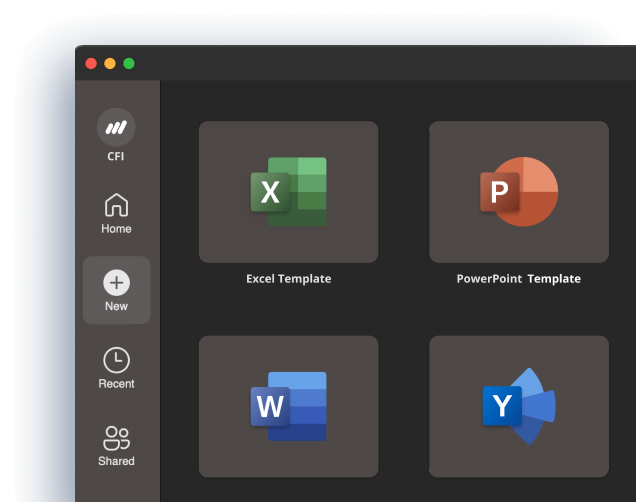
Task: Click the PowerPoint Template label
Action: pyautogui.click(x=518, y=279)
